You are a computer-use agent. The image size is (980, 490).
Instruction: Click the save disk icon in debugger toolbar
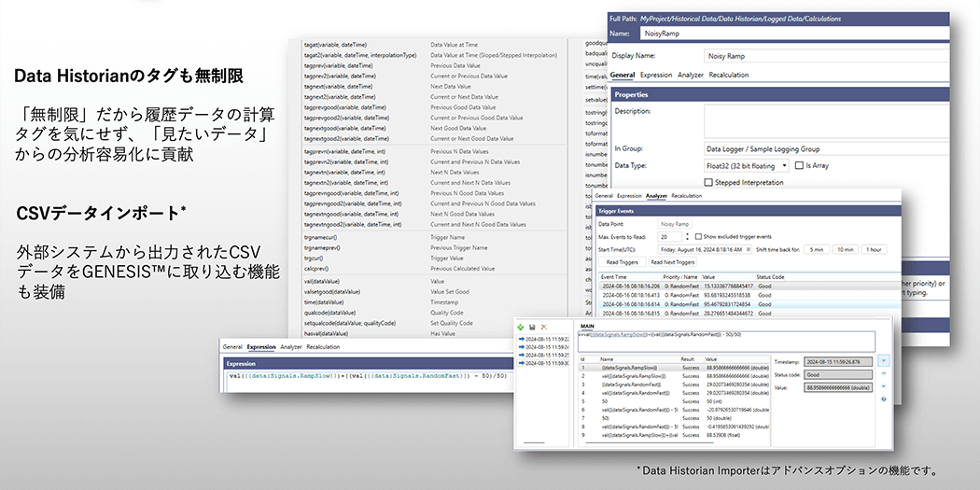pyautogui.click(x=531, y=327)
